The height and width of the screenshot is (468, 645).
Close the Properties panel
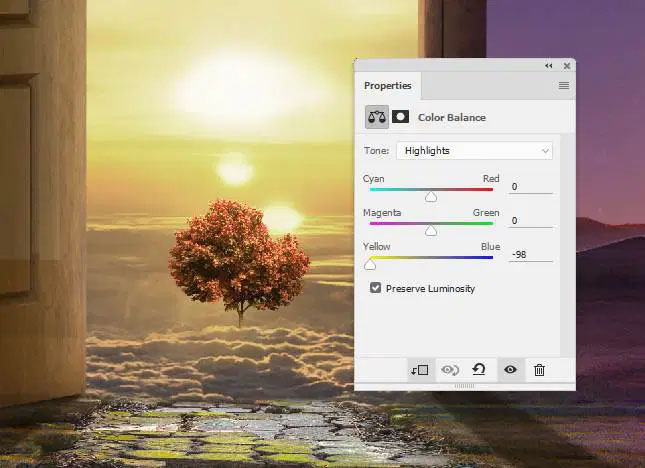[x=567, y=66]
